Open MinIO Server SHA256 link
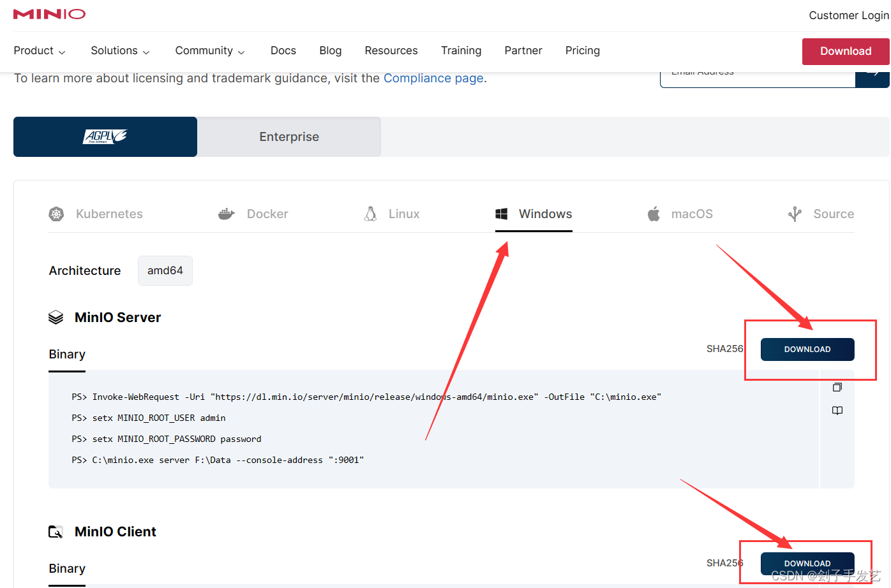Screen dimensions: 891x588 tap(724, 349)
